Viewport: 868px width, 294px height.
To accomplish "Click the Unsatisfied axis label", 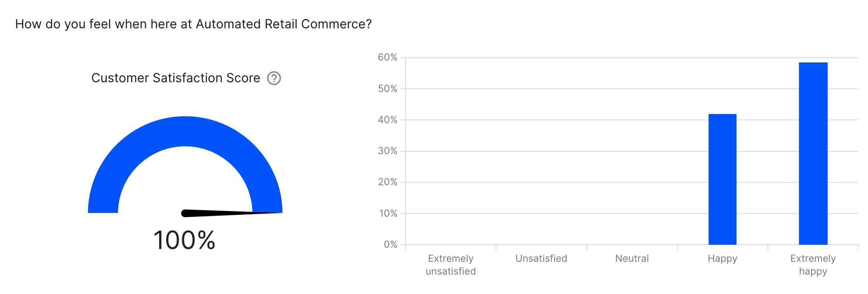I will [x=541, y=258].
